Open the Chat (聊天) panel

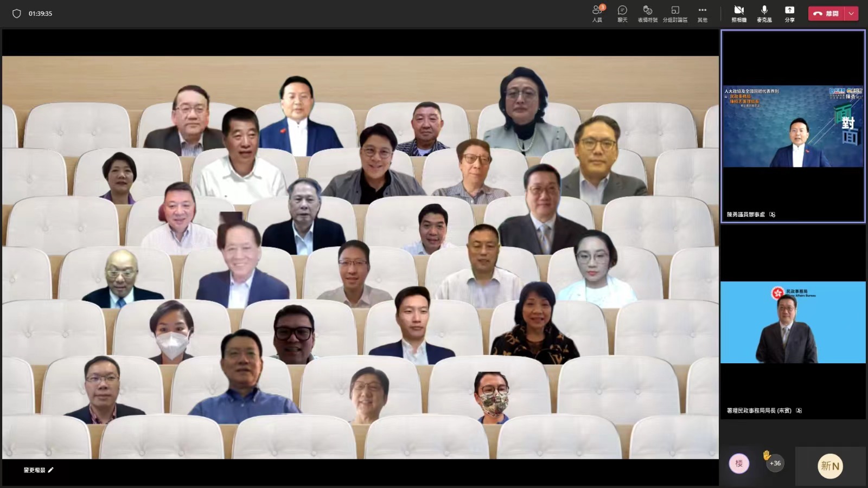click(622, 13)
